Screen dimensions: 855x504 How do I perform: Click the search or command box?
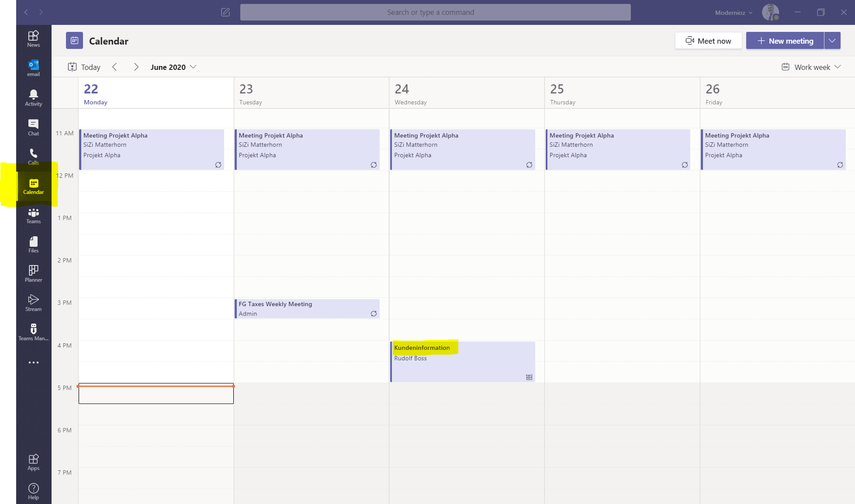[435, 12]
